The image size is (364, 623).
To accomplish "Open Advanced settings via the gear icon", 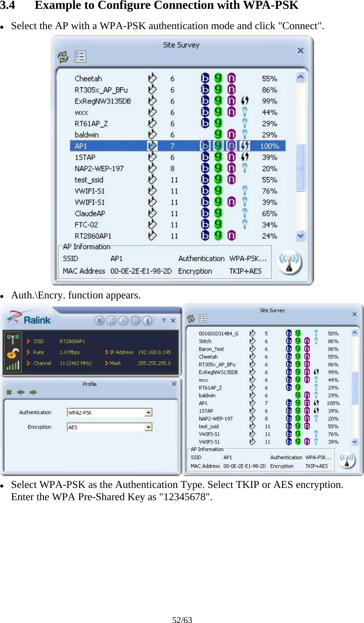I will (136, 321).
